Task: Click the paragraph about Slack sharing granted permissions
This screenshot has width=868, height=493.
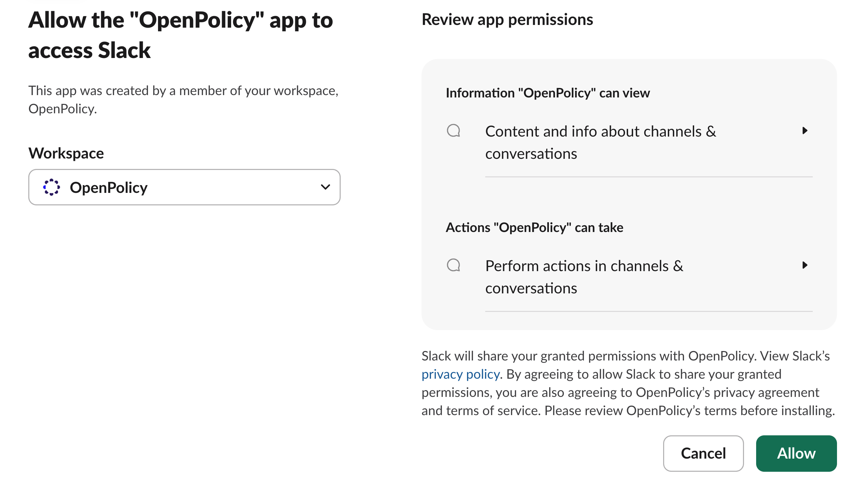Action: point(628,392)
